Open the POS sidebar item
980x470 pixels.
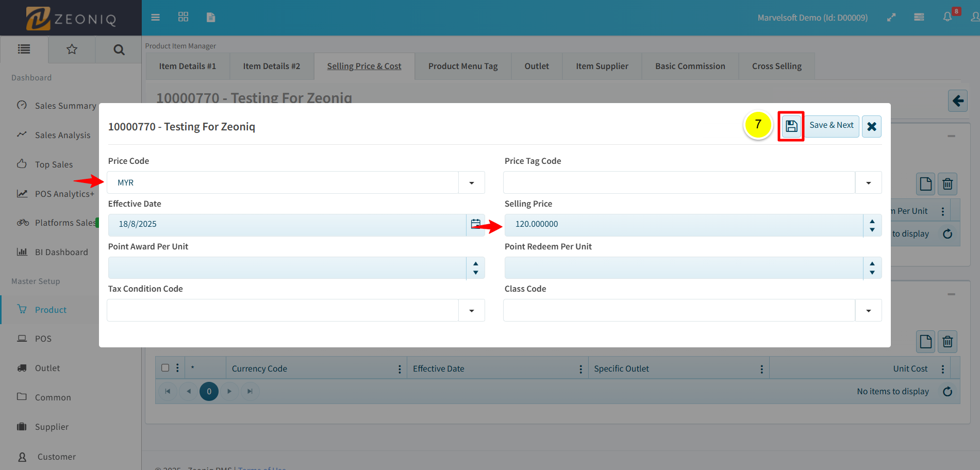pos(43,339)
